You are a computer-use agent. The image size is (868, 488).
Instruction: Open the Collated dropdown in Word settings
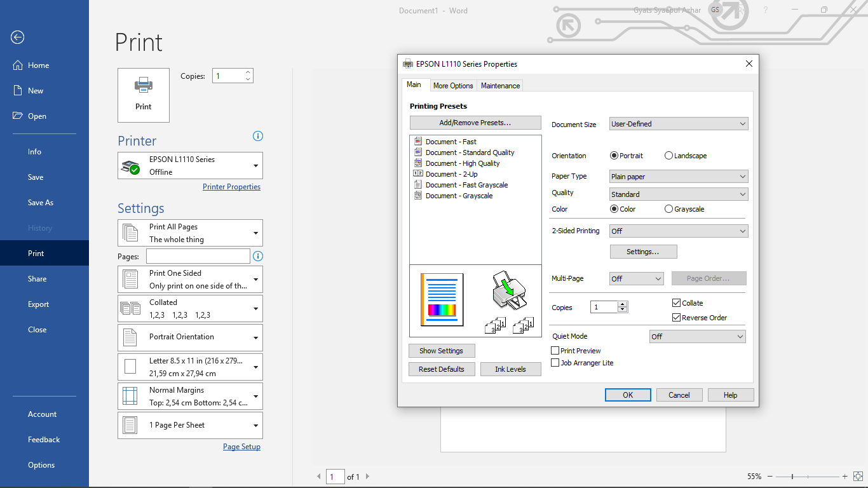pos(190,309)
